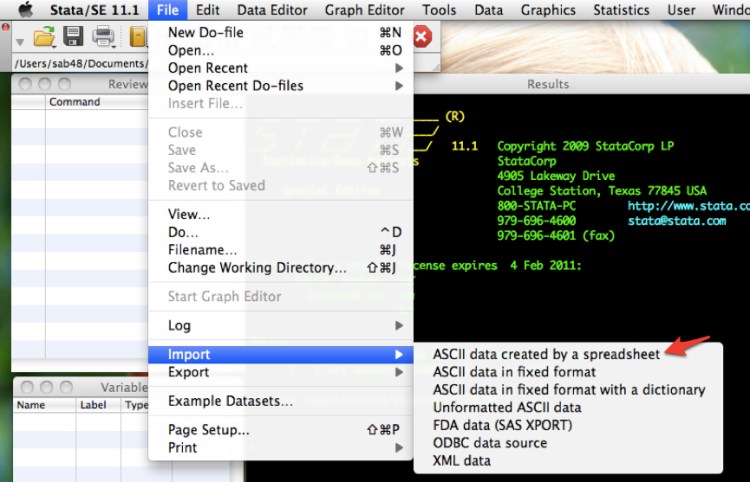Screen dimensions: 750x482
Task: Click the Command column header in Review
Action: point(75,102)
